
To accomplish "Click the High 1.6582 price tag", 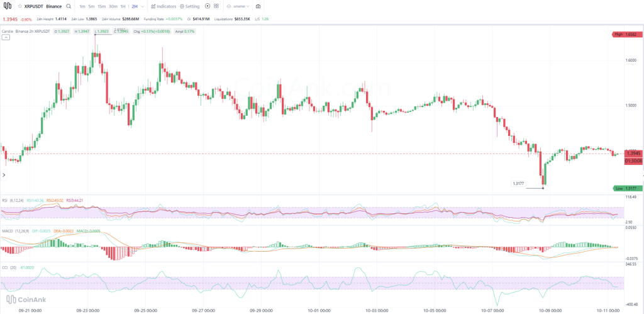I will [x=627, y=35].
